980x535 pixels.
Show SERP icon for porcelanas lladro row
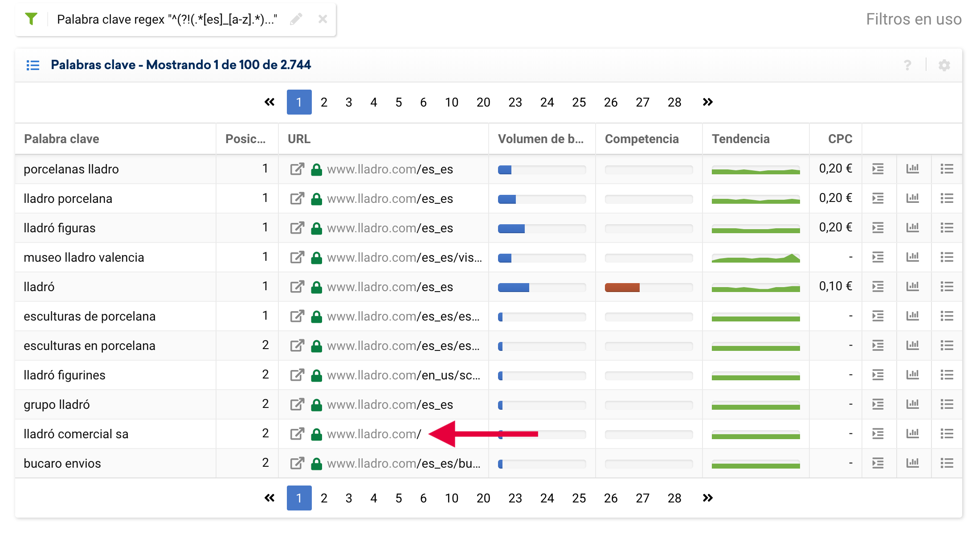[878, 169]
